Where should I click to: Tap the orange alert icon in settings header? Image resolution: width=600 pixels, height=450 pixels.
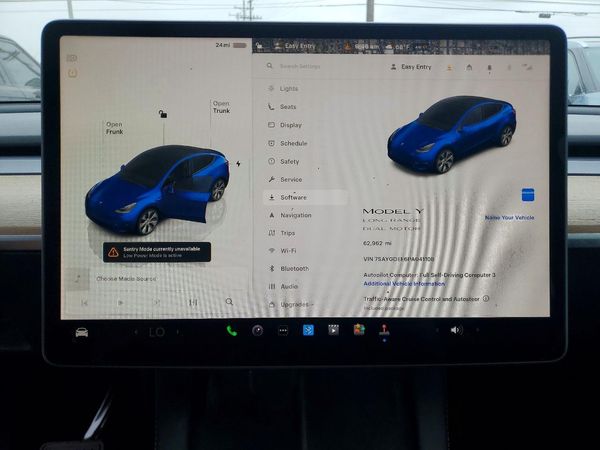449,68
